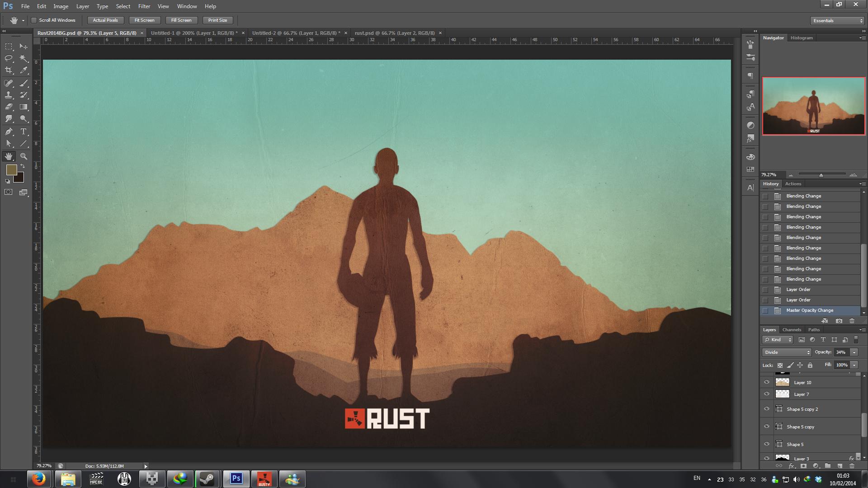Select the Lasso tool
The image size is (868, 488).
pos(9,58)
